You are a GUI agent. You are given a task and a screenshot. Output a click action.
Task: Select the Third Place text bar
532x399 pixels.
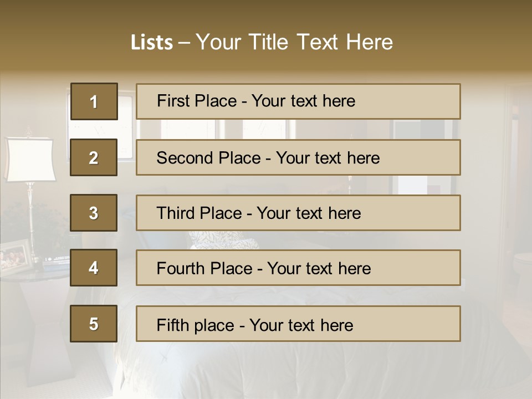(x=298, y=213)
